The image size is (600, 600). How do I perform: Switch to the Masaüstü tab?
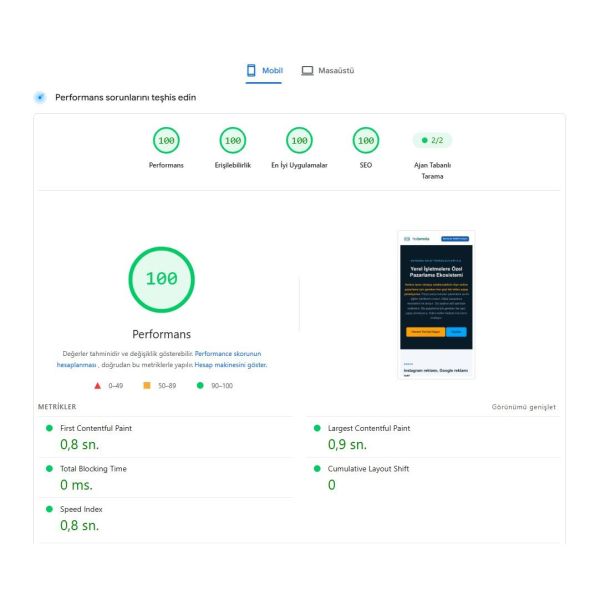(x=328, y=71)
